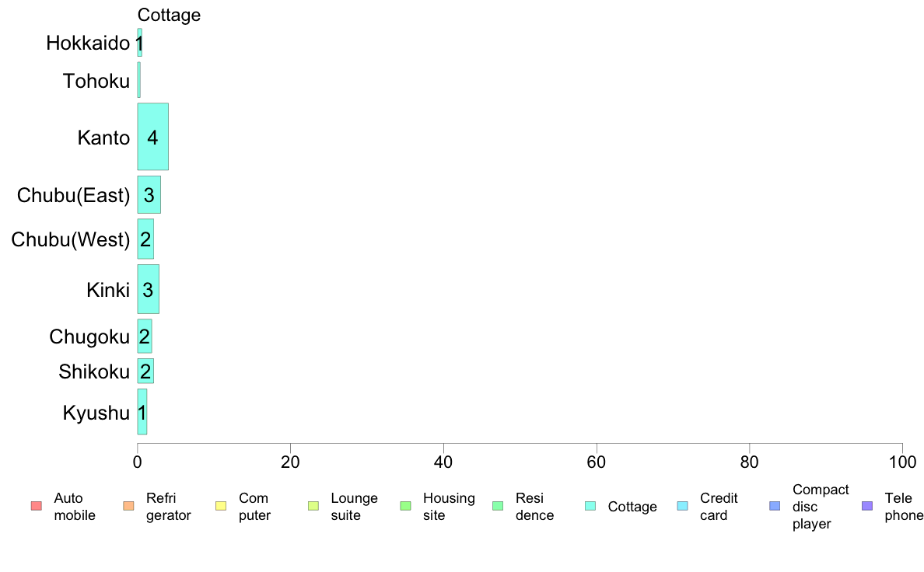The height and width of the screenshot is (572, 924).
Task: Click the Shikoku bar labeled 2
Action: click(145, 371)
